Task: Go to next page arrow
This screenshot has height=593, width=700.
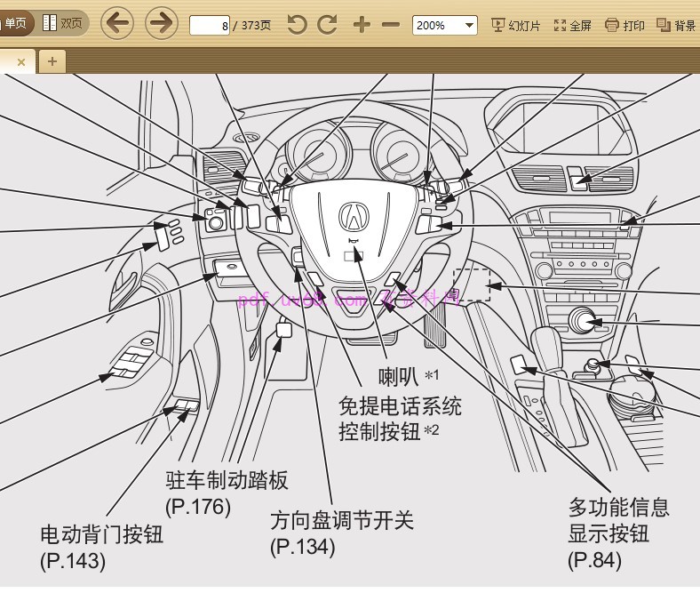Action: point(161,24)
